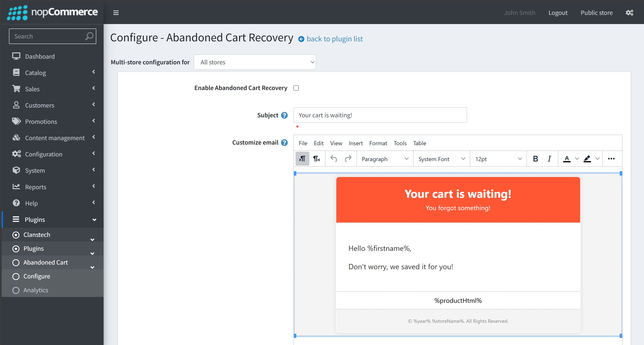Screen dimensions: 644x345
Task: Toggle italic formatting in editor
Action: [549, 159]
